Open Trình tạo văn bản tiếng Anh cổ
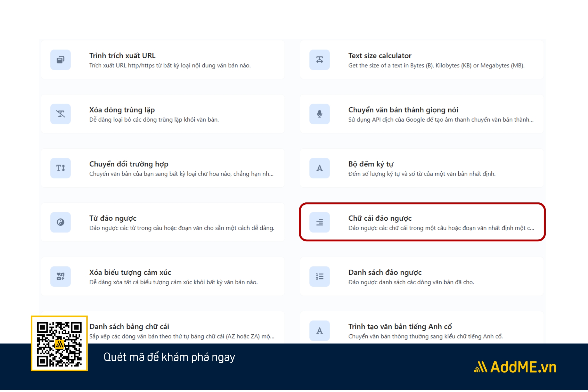The width and height of the screenshot is (588, 392). (x=422, y=328)
